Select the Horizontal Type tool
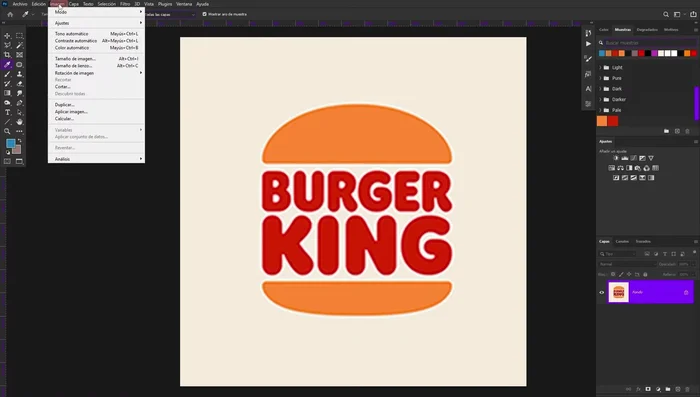Viewport: 700px width, 397px height. pyautogui.click(x=7, y=113)
